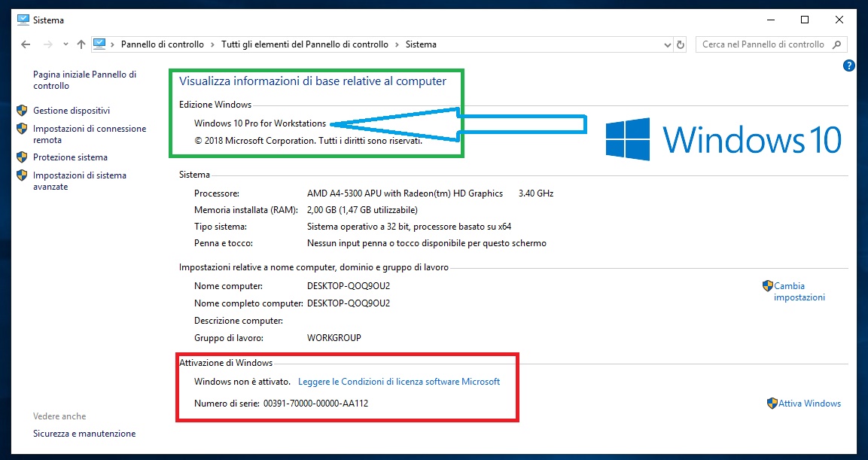Viewport: 868px width, 460px height.
Task: Click the processor value AMD A4-5300 APU
Action: (x=405, y=193)
